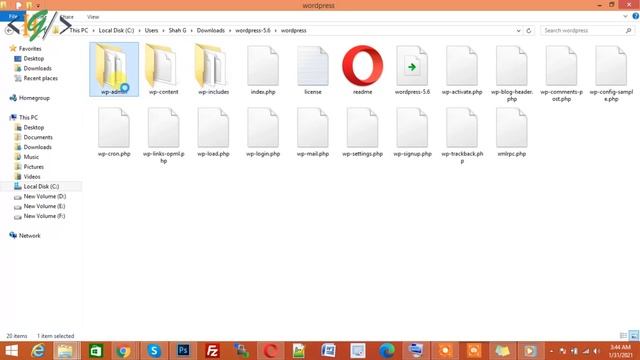
Task: Select the xmlrpc.php file
Action: click(512, 132)
